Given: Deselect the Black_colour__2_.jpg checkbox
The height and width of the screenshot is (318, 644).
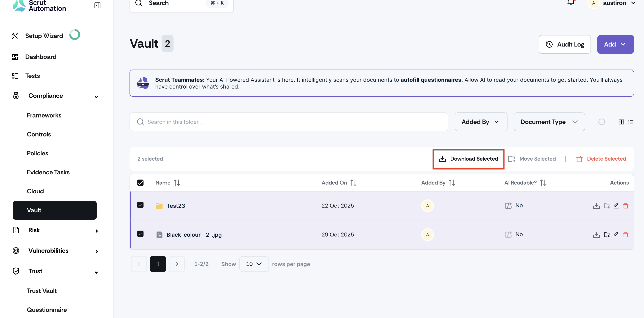Looking at the screenshot, I should (x=140, y=234).
